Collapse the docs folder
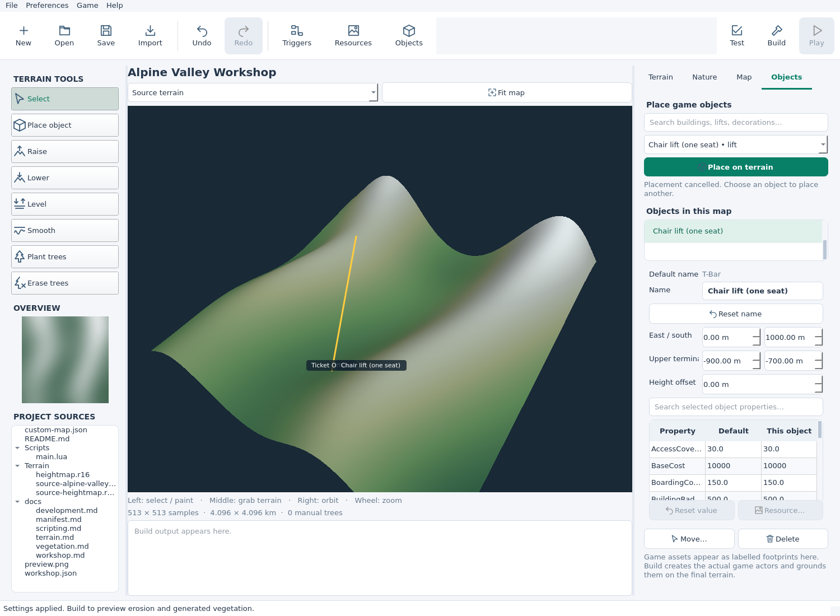Image resolution: width=840 pixels, height=616 pixels. tap(17, 502)
